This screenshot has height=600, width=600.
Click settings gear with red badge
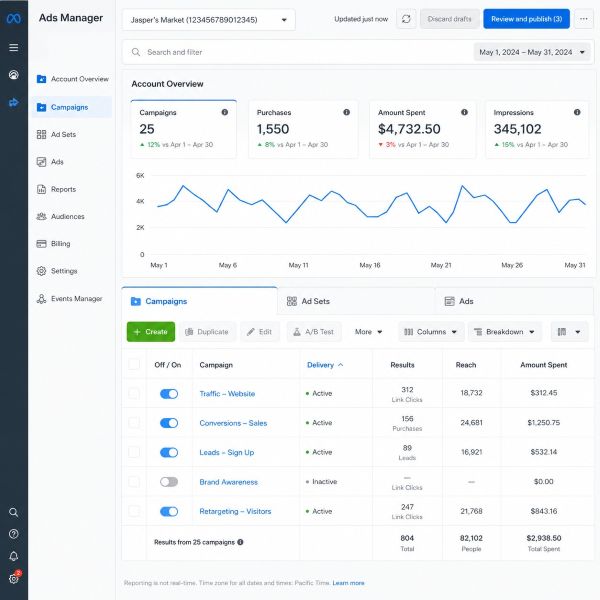click(x=15, y=577)
